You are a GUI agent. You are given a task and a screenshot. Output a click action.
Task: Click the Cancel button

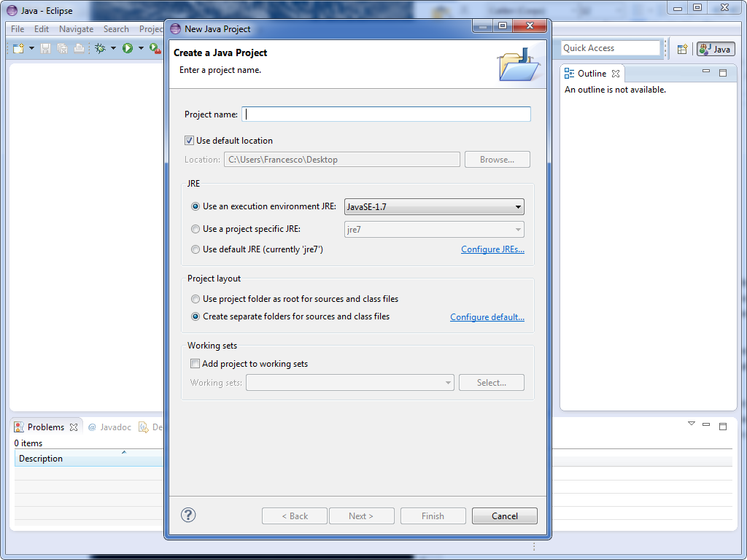pyautogui.click(x=505, y=516)
